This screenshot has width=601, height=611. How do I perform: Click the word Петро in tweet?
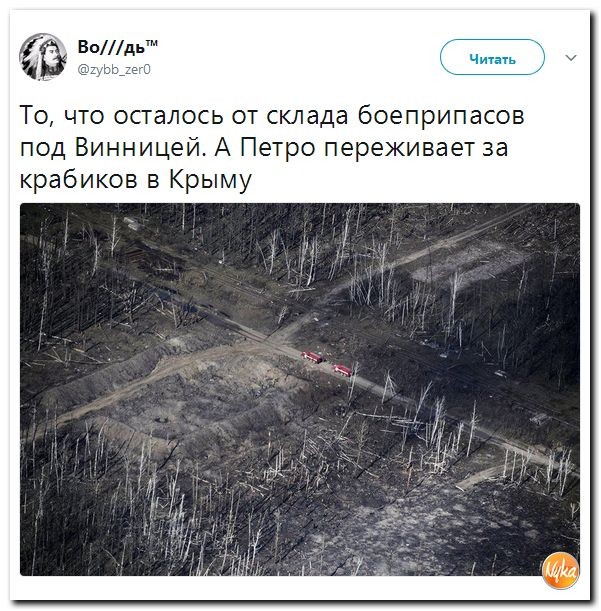277,148
